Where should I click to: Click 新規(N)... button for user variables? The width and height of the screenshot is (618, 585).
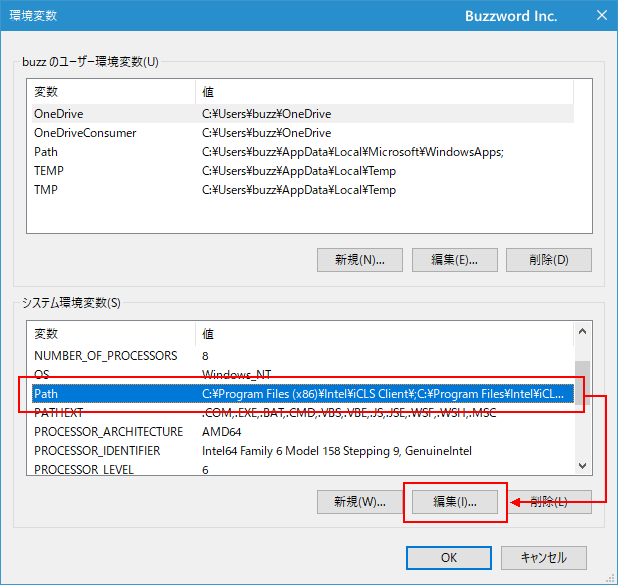pos(359,260)
